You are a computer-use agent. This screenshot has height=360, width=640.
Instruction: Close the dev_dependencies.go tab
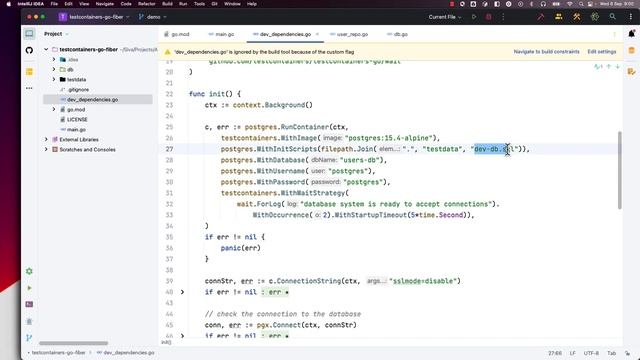pyautogui.click(x=317, y=34)
